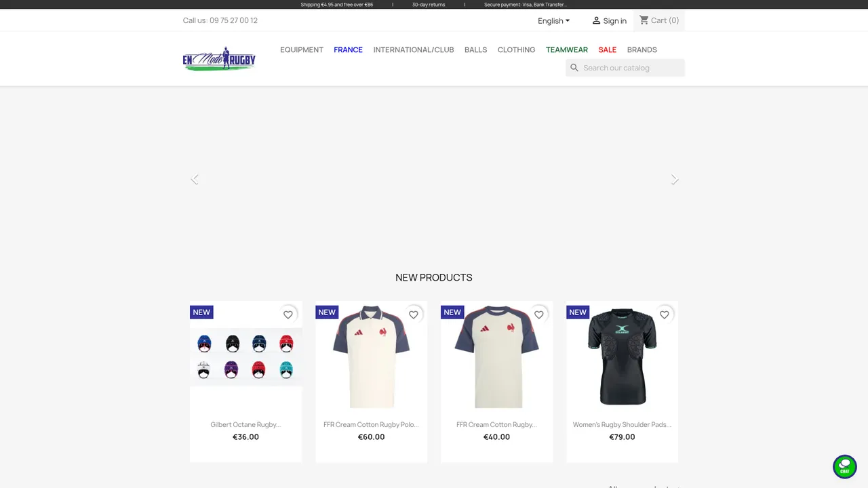Viewport: 868px width, 488px height.
Task: Focus the Search our catalog field
Action: 625,68
